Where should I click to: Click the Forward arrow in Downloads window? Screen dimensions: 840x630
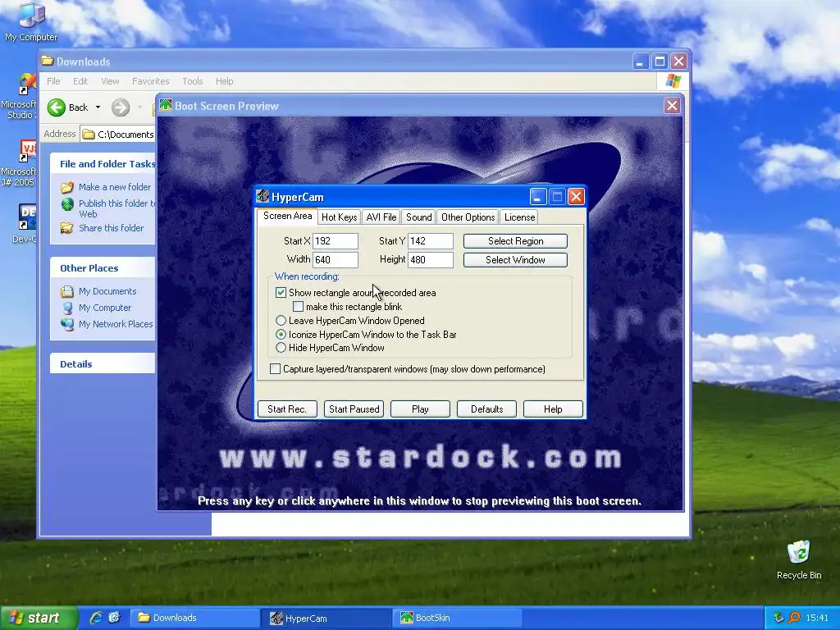pos(121,107)
